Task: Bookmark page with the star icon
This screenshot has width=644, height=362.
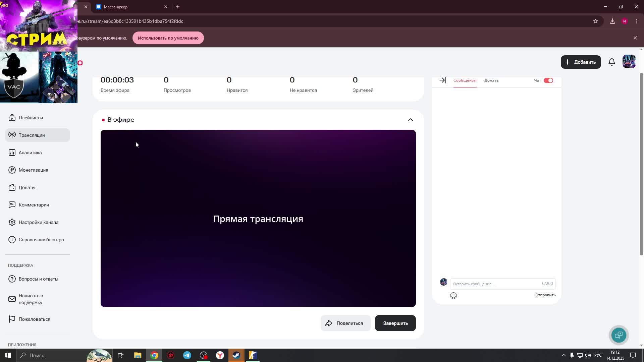Action: [x=595, y=21]
